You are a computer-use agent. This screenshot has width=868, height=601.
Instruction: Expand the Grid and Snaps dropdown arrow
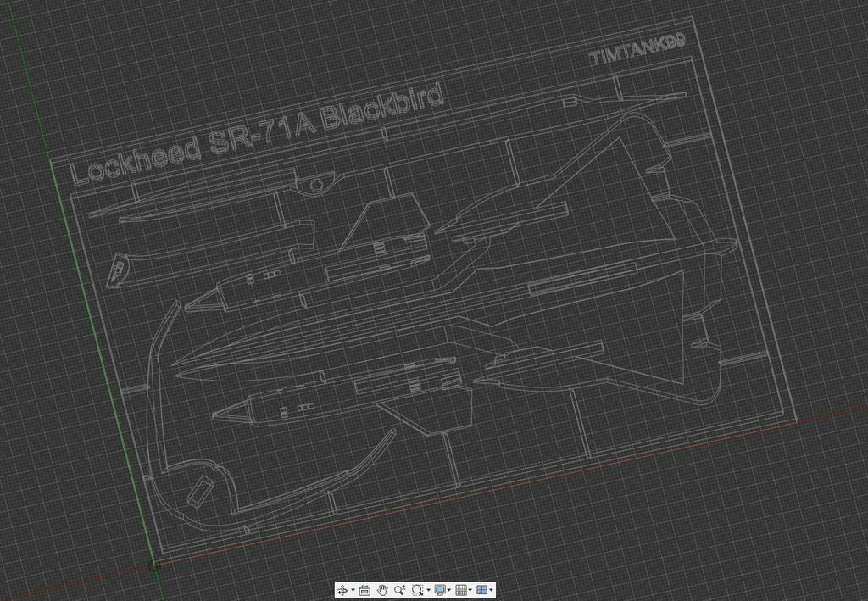pyautogui.click(x=470, y=590)
